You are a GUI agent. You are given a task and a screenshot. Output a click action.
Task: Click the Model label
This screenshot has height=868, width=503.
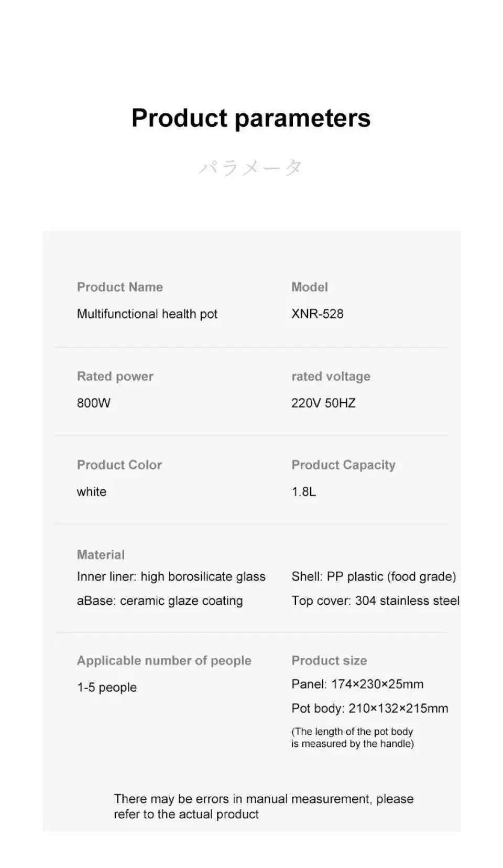(x=310, y=287)
